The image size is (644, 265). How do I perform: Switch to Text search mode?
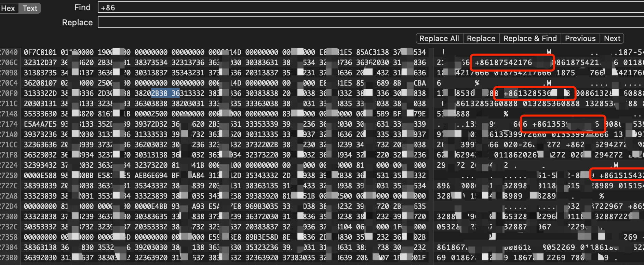(30, 8)
